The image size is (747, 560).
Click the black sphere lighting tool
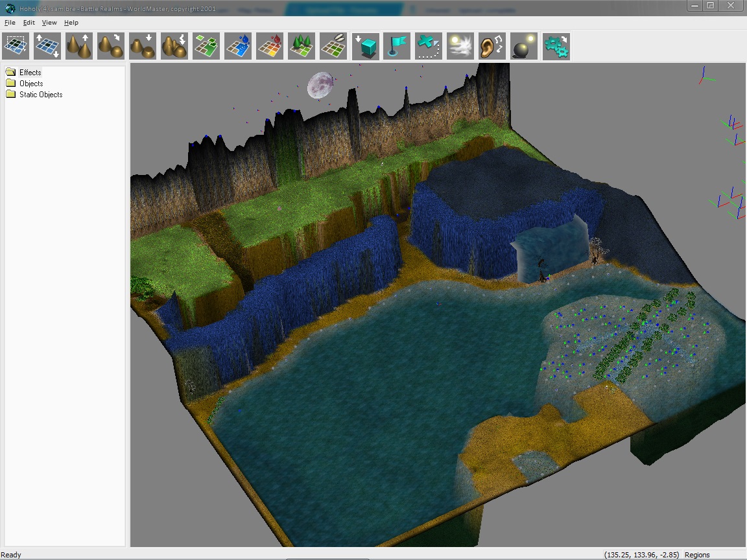(524, 47)
